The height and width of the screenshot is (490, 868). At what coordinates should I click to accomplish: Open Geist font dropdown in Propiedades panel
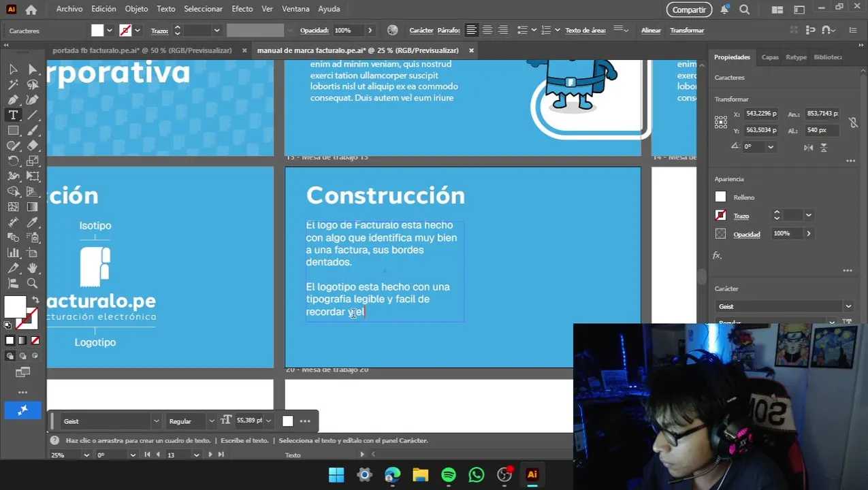coord(848,306)
